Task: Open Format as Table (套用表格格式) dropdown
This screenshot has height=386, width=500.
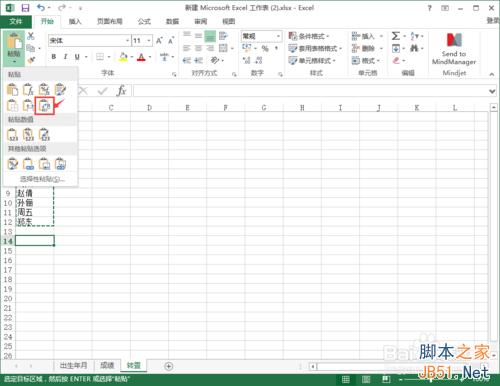Action: coord(315,48)
